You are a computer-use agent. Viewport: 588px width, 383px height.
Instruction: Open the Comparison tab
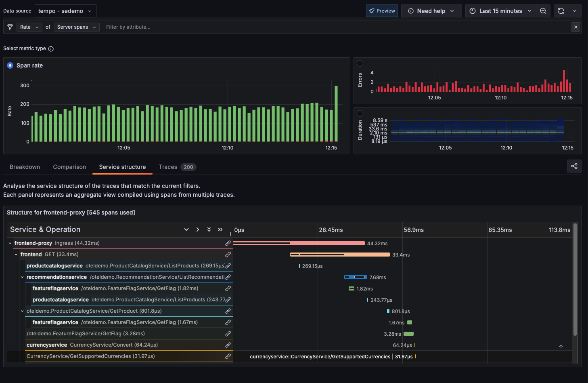tap(69, 167)
